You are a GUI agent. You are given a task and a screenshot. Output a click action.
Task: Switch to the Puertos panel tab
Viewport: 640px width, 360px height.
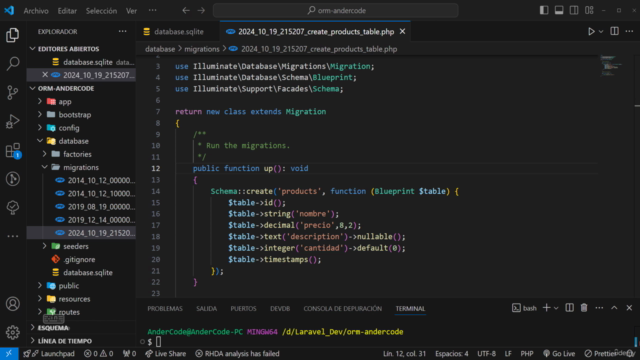pyautogui.click(x=243, y=309)
